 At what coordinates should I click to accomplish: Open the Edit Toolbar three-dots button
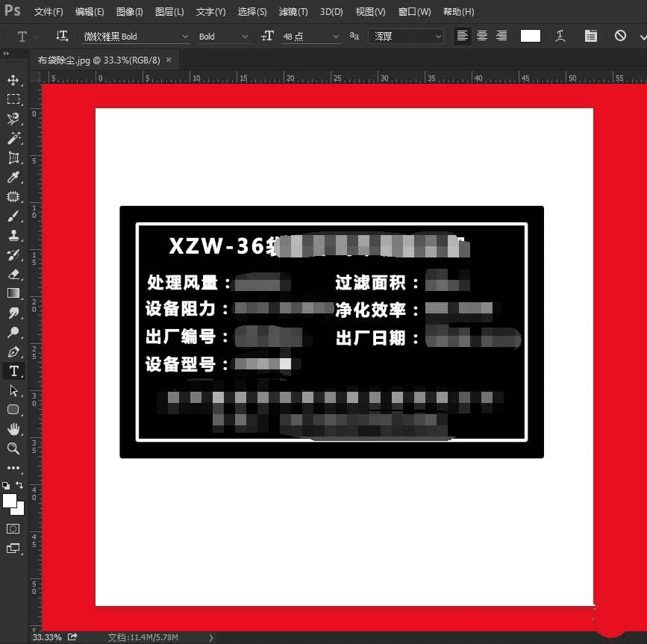(x=13, y=468)
